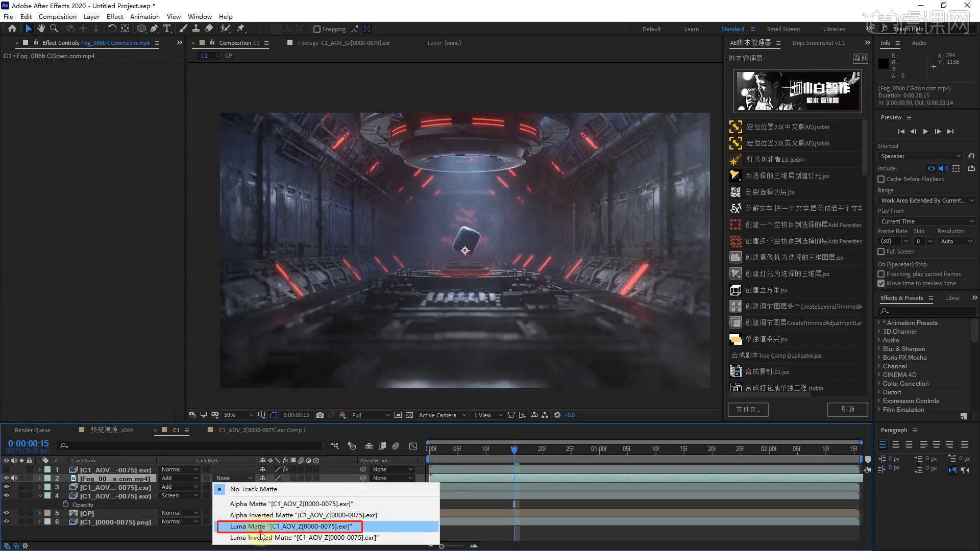980x551 pixels.
Task: Activate the Selection tool arrow
Action: [29, 29]
